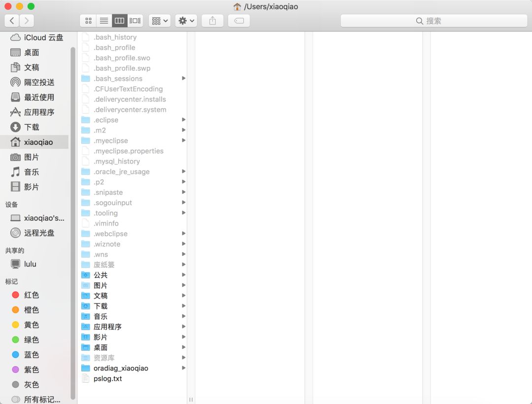Open the gear action menu
The height and width of the screenshot is (404, 532).
pos(186,21)
